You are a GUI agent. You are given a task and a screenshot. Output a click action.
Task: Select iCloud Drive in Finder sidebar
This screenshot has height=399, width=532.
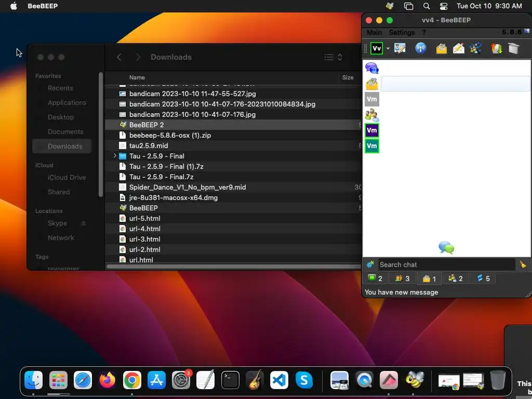(x=66, y=178)
